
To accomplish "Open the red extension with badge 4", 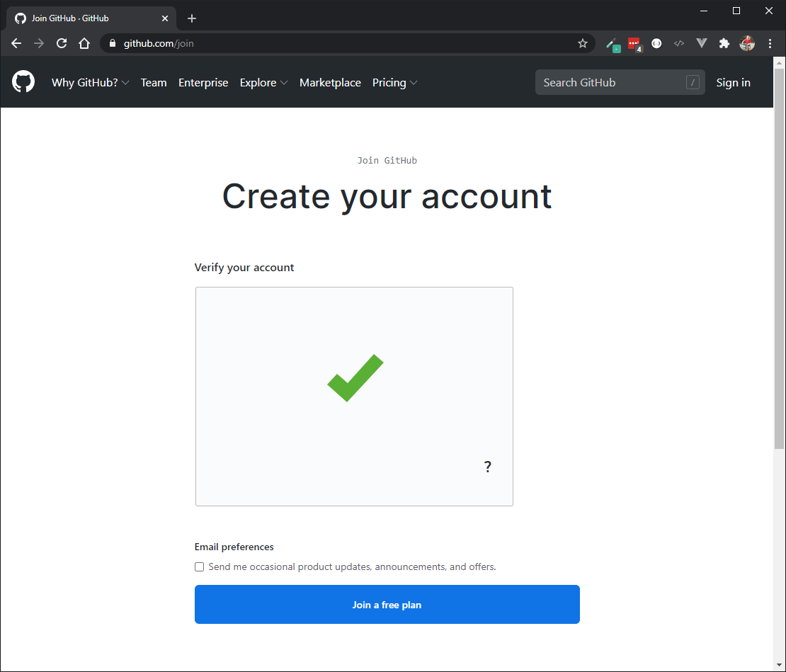I will (635, 45).
